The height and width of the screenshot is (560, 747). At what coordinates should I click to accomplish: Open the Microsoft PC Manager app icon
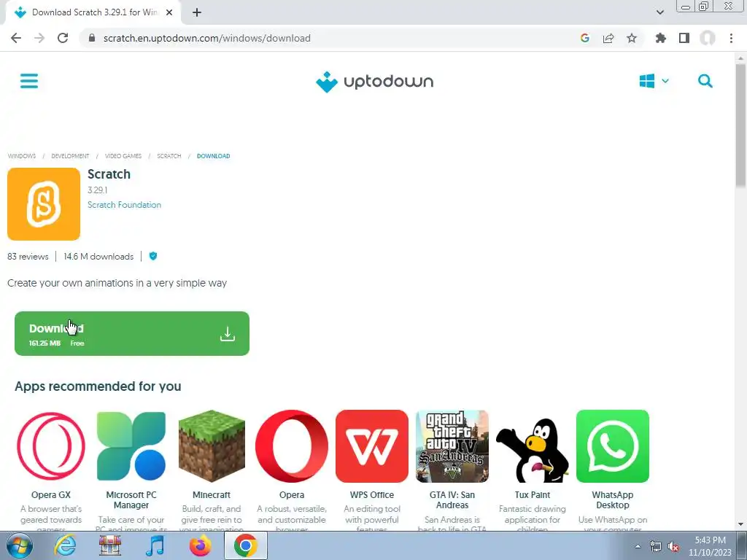point(131,446)
